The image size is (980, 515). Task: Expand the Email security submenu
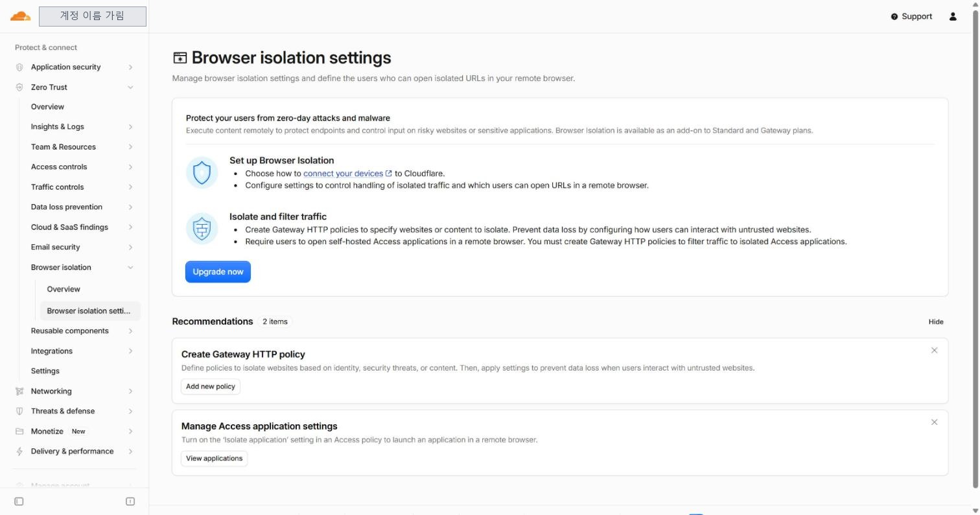[x=130, y=247]
